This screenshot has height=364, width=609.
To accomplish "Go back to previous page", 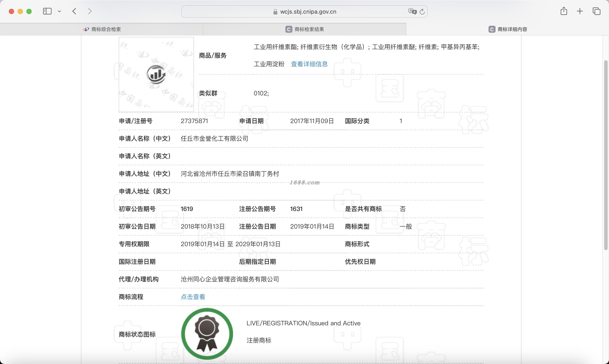I will [x=75, y=11].
